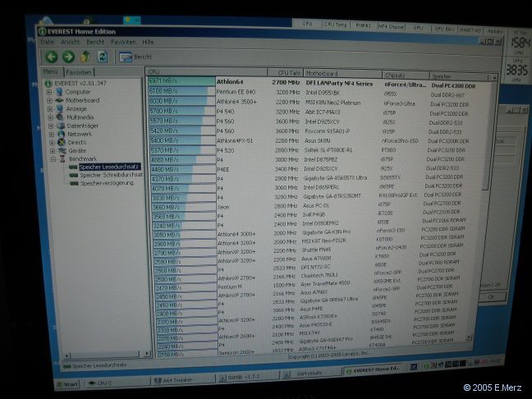The width and height of the screenshot is (532, 399).
Task: Click the DirectX icon in tree
Action: (62, 142)
